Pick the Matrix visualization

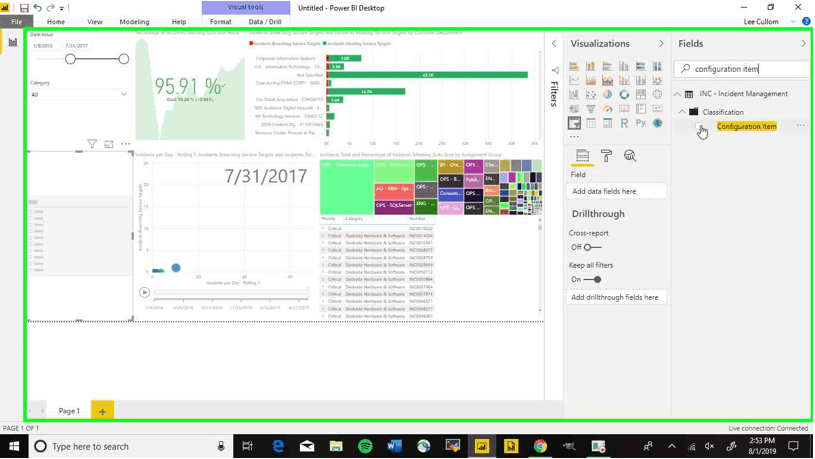click(x=607, y=123)
